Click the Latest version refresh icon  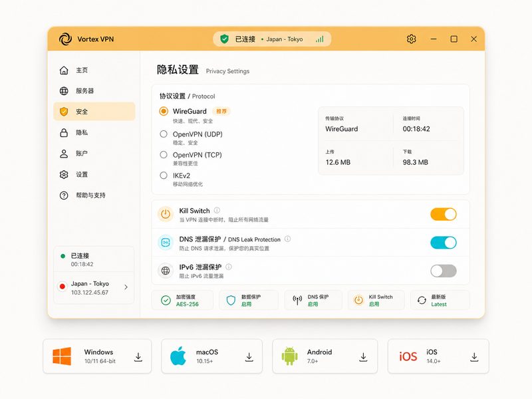click(x=422, y=301)
